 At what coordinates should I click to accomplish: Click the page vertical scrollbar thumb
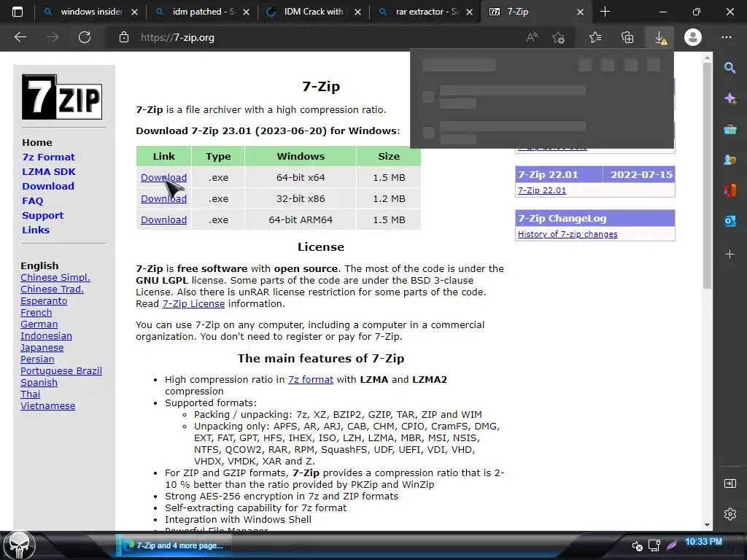707,175
